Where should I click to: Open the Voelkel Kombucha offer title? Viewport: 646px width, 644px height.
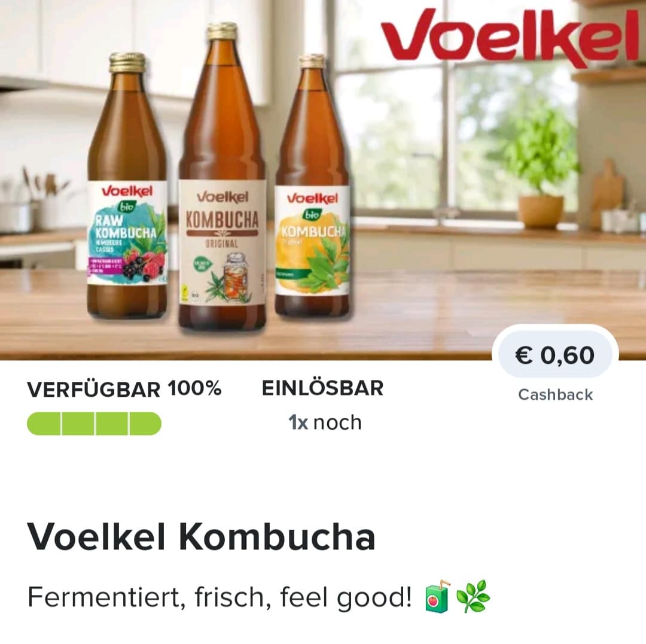click(201, 537)
